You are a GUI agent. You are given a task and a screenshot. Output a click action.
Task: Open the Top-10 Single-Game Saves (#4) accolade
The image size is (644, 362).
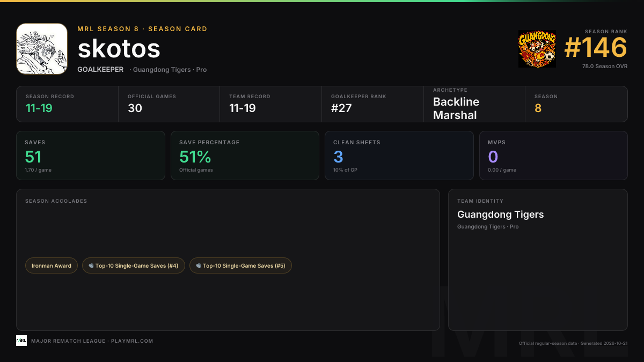pyautogui.click(x=134, y=265)
